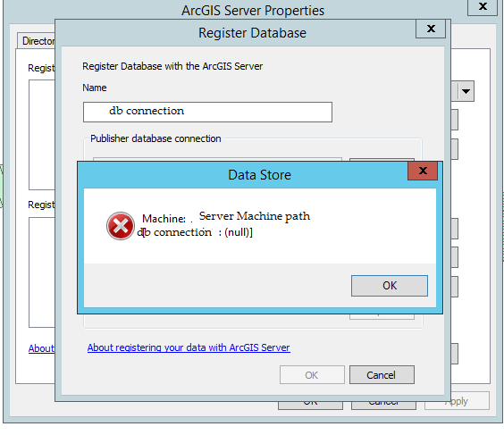Click the red error icon in Data Store
Image resolution: width=504 pixels, height=435 pixels.
pos(121,226)
